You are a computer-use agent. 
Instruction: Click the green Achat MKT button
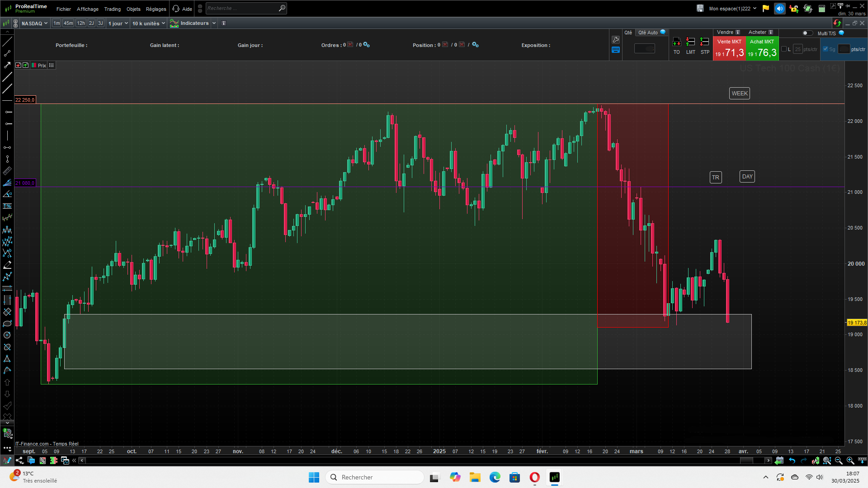pos(762,49)
